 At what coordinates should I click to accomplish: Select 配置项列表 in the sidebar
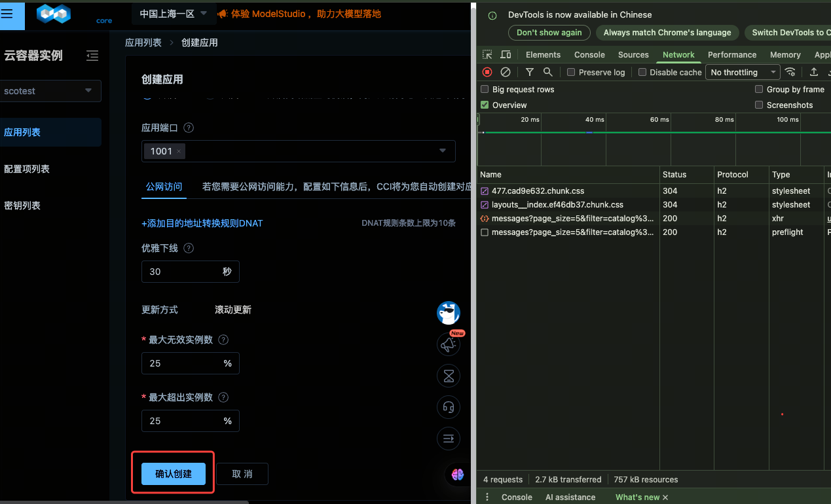pyautogui.click(x=27, y=169)
